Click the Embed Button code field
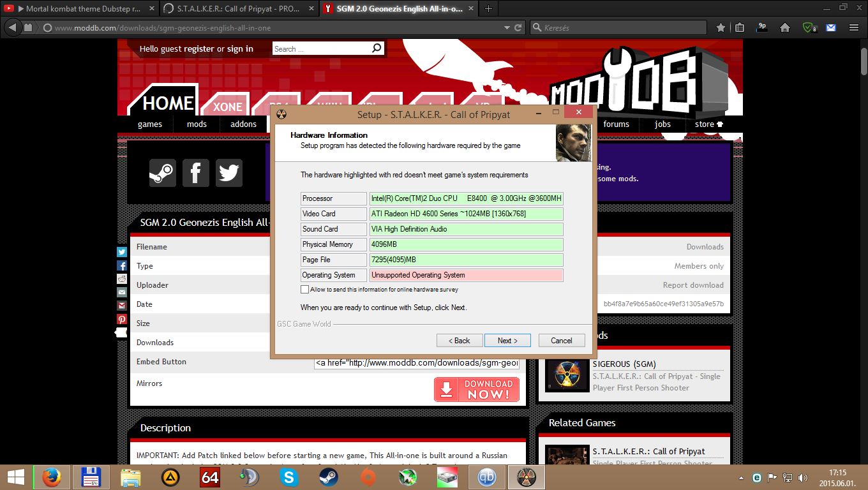The width and height of the screenshot is (868, 490). (417, 363)
